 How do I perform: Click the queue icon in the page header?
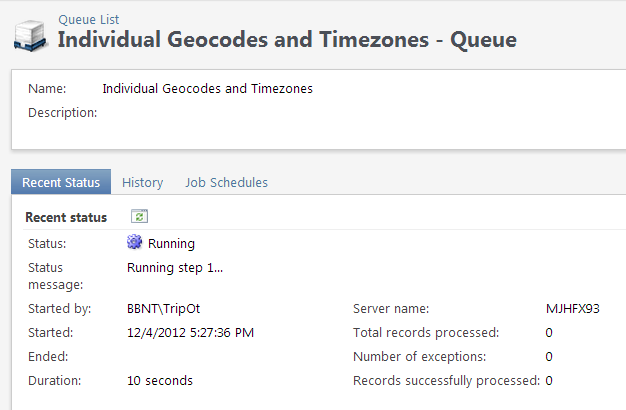click(x=29, y=35)
